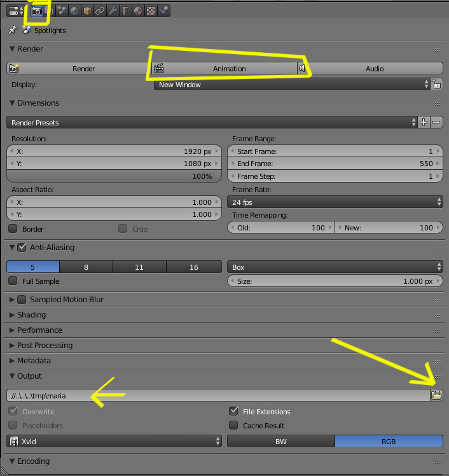
Task: Open the Properties editor type selector
Action: pyautogui.click(x=16, y=11)
